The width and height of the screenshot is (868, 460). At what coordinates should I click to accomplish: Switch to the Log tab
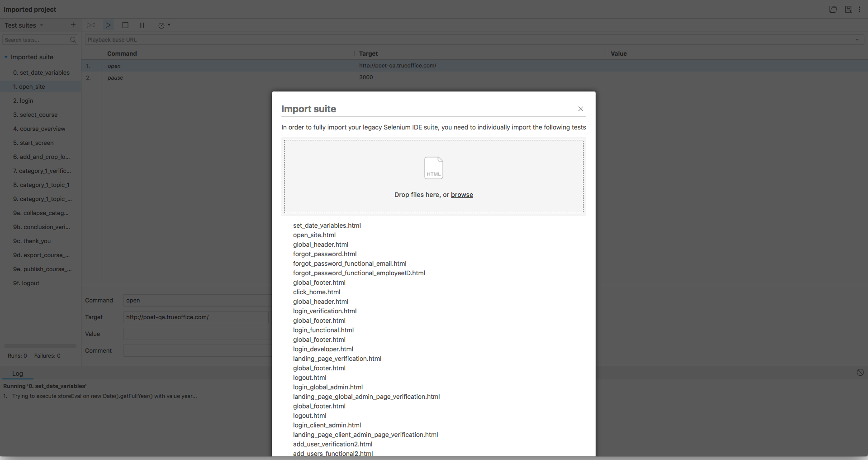pyautogui.click(x=18, y=374)
